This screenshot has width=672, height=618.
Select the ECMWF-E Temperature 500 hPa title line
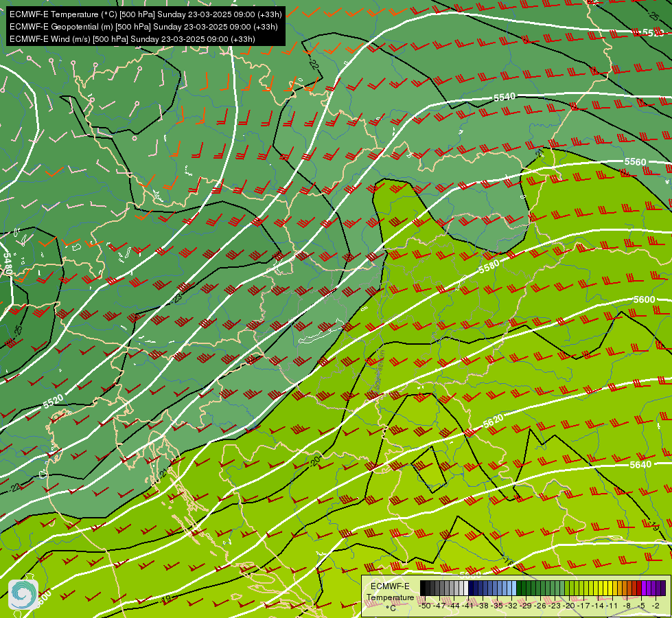click(x=146, y=14)
